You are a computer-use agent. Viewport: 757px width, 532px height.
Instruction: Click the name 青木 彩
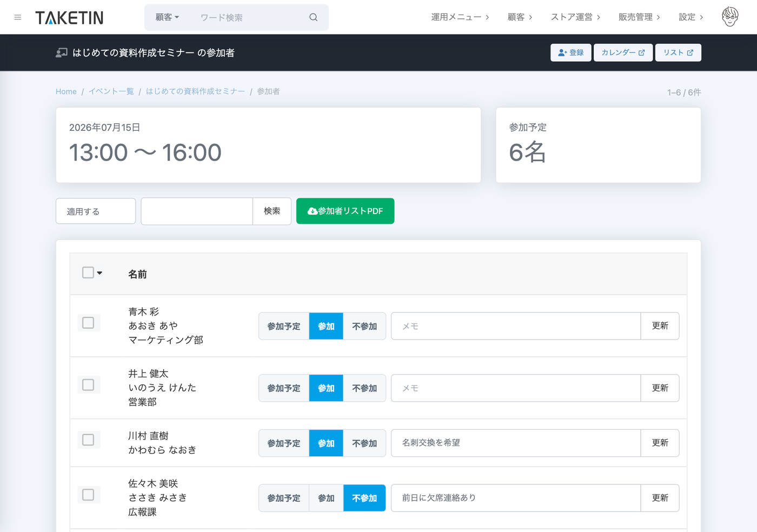144,312
